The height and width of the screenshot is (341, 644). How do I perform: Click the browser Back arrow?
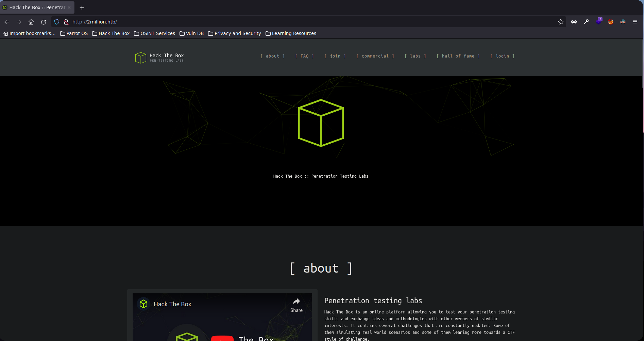(x=7, y=22)
